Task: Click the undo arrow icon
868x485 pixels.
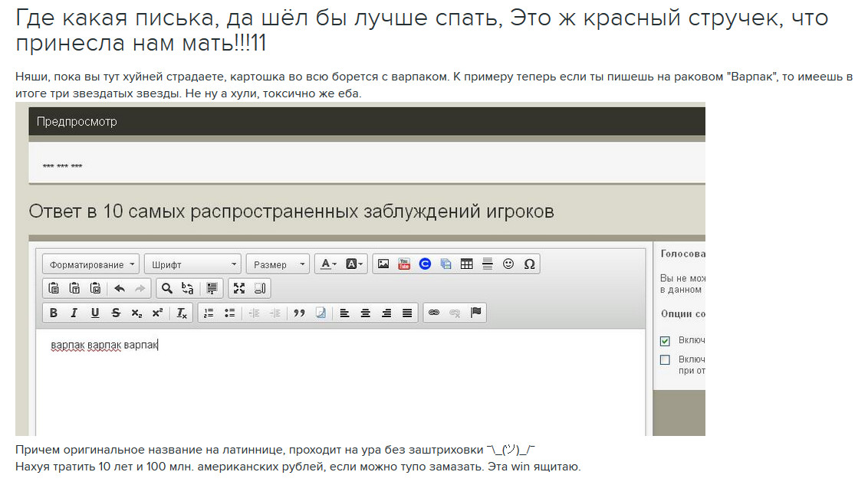Action: pyautogui.click(x=119, y=288)
